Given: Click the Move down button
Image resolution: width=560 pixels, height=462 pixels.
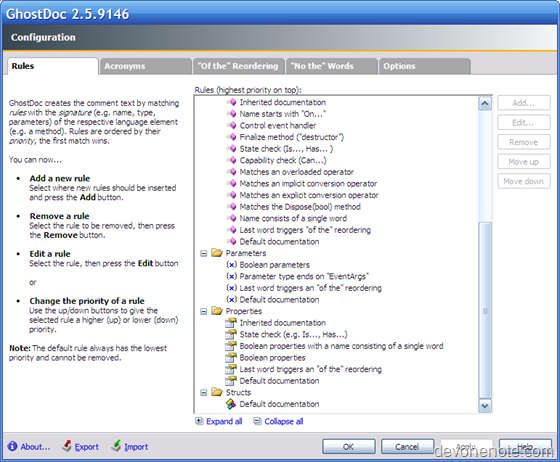Looking at the screenshot, I should [x=524, y=181].
